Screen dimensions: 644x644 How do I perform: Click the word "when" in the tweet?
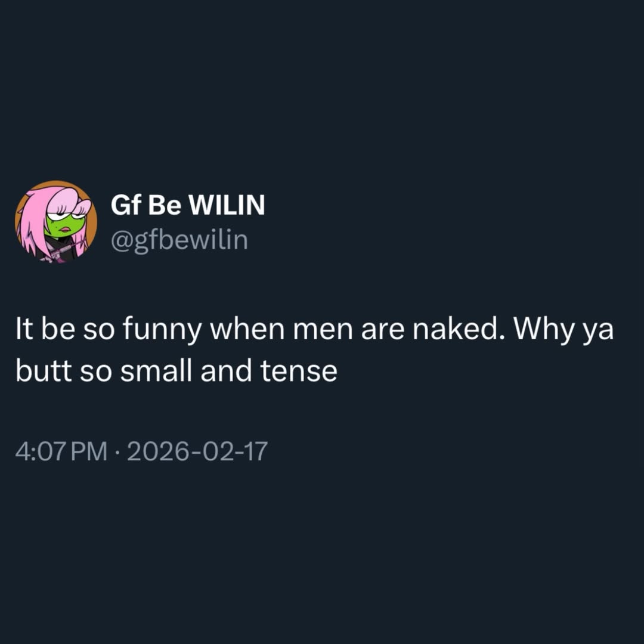point(247,329)
